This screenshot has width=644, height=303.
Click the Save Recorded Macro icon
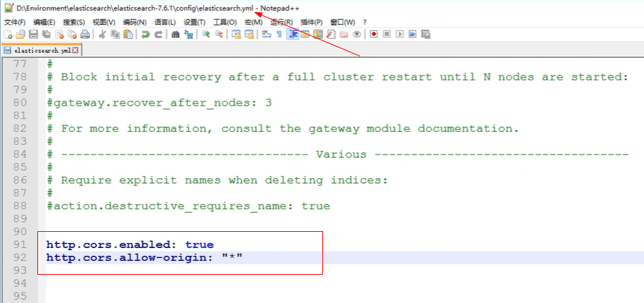(x=426, y=35)
